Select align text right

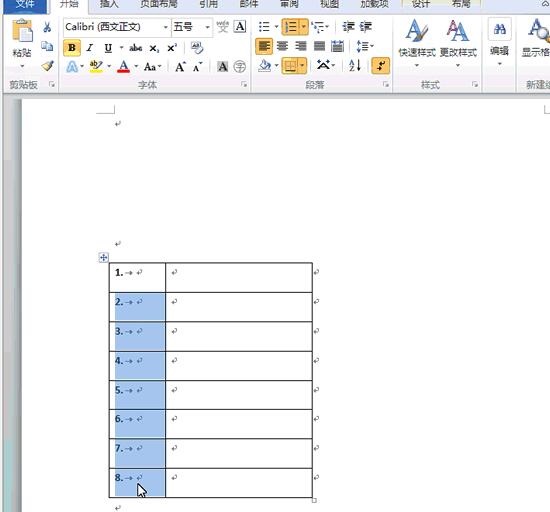tap(301, 46)
